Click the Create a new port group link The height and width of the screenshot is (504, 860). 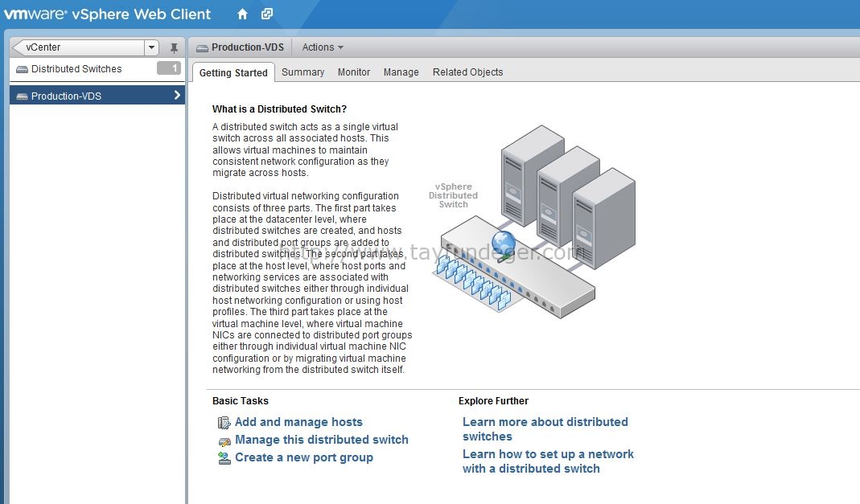(x=304, y=457)
